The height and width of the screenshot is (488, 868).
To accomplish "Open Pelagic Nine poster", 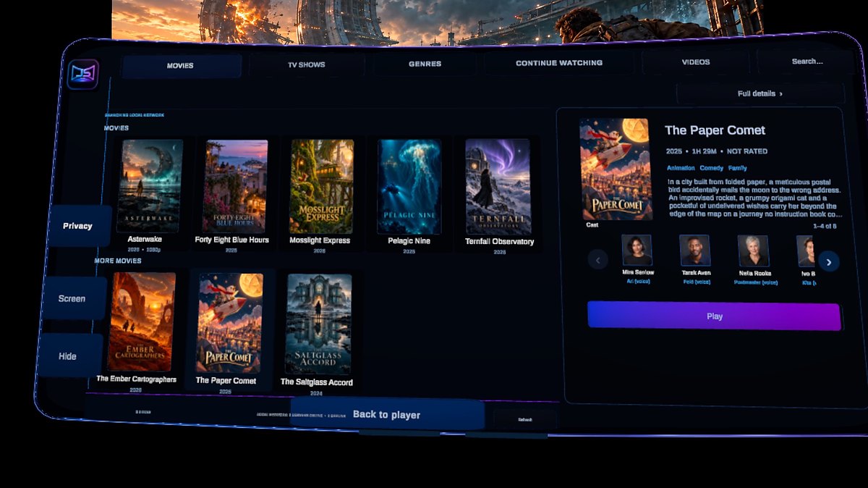I will [x=409, y=187].
